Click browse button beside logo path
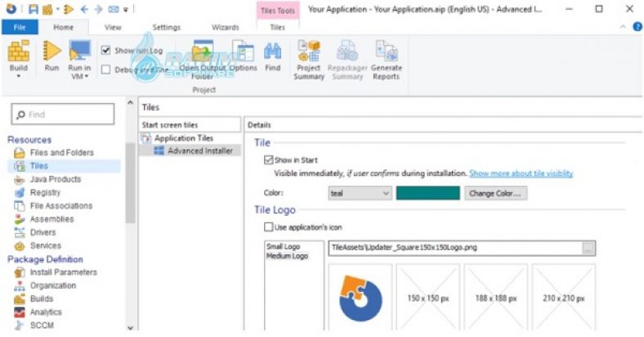This screenshot has width=644, height=337. click(x=588, y=248)
